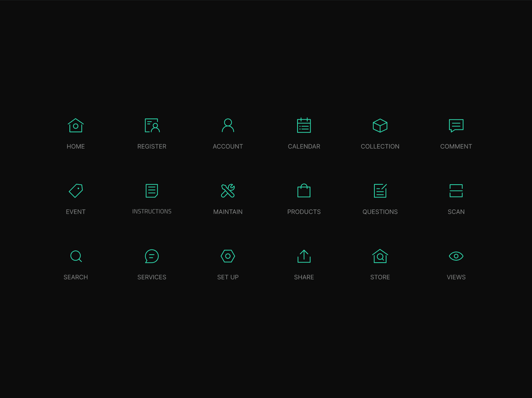
Task: Click the Products shopping bag icon
Action: pyautogui.click(x=304, y=190)
